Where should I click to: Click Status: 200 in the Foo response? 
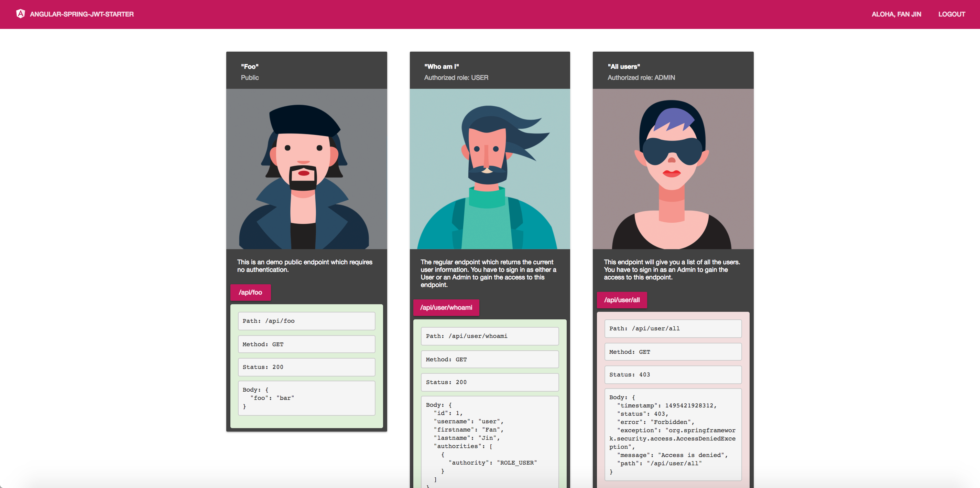[x=306, y=367]
